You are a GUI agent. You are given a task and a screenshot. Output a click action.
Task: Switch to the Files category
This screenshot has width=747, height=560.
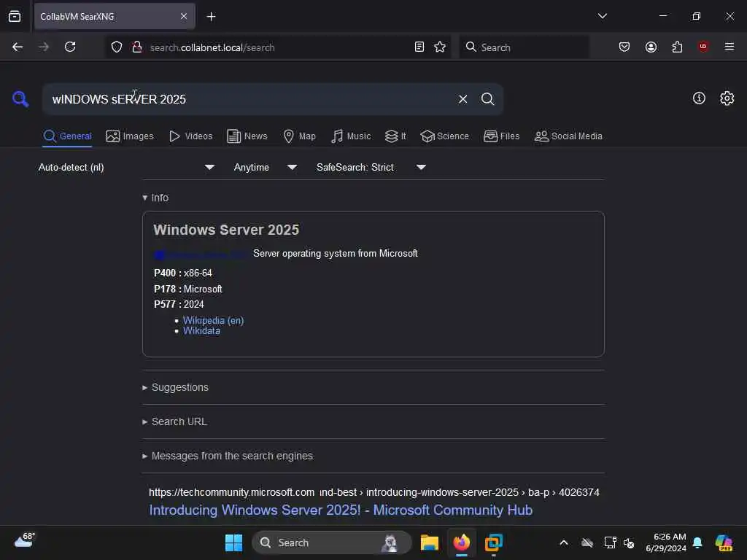point(501,136)
